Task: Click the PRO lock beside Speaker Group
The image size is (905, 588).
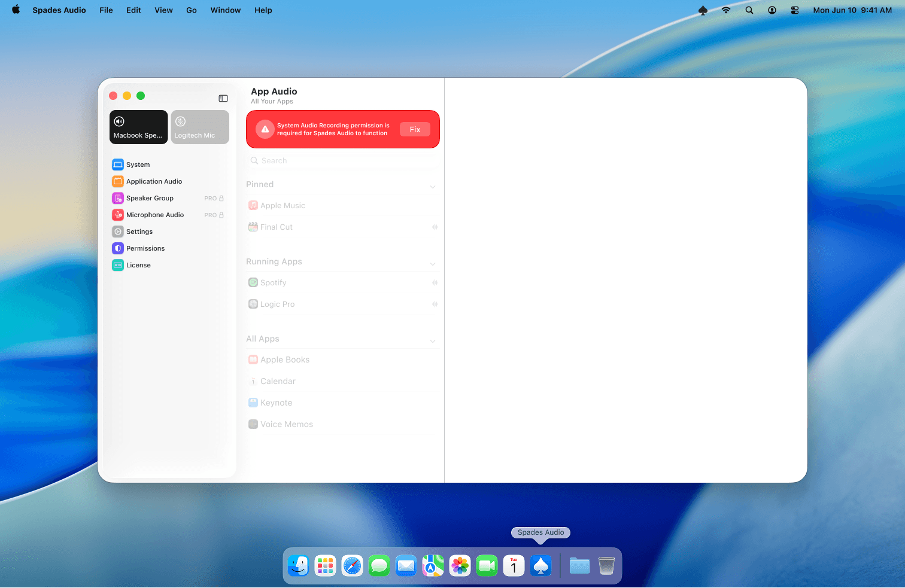Action: click(220, 198)
